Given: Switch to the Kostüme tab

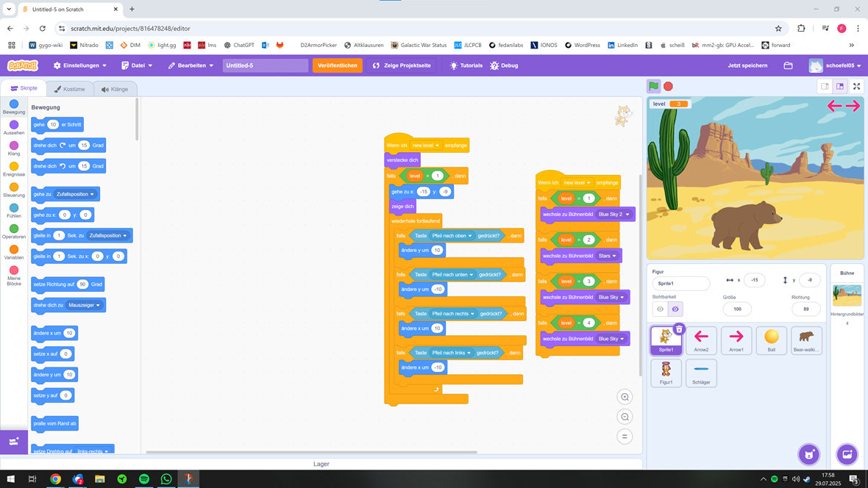Looking at the screenshot, I should [70, 89].
